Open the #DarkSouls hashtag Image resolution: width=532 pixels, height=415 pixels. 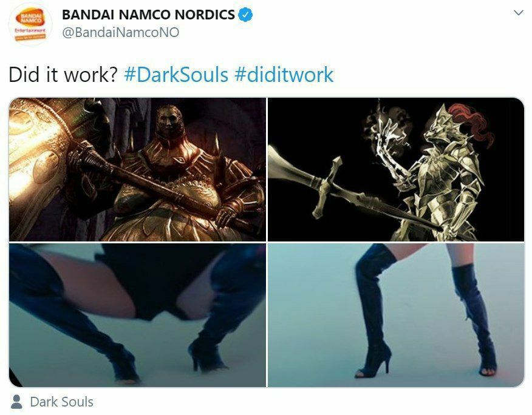pyautogui.click(x=176, y=75)
